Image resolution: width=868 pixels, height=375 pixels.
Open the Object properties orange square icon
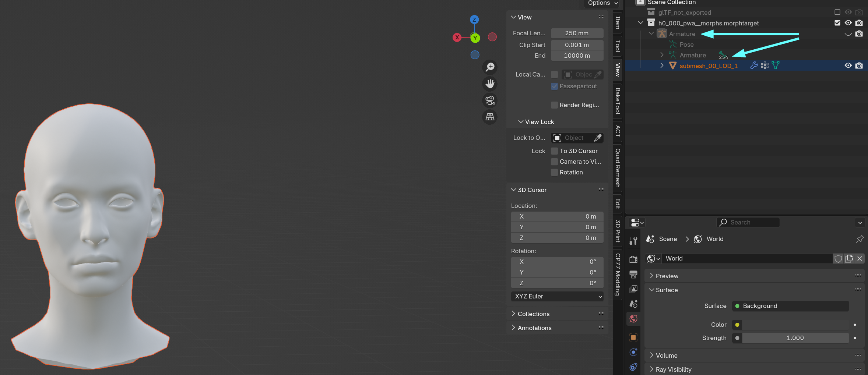pyautogui.click(x=633, y=337)
